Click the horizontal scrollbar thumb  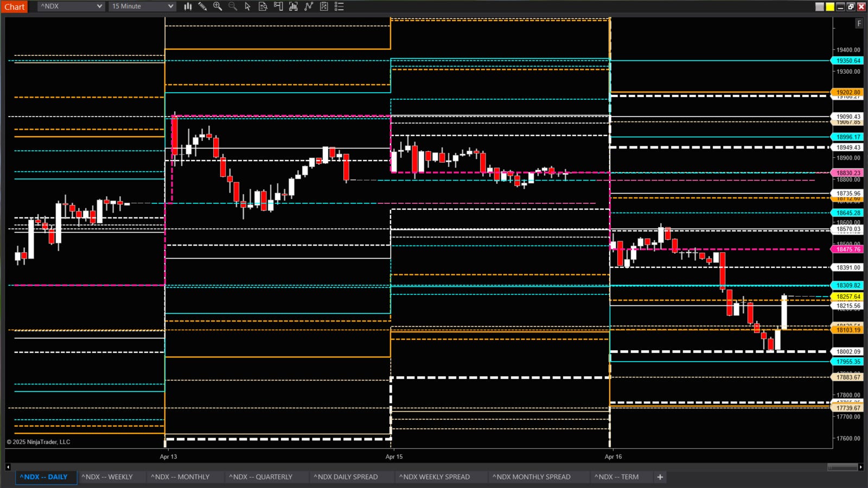(843, 467)
